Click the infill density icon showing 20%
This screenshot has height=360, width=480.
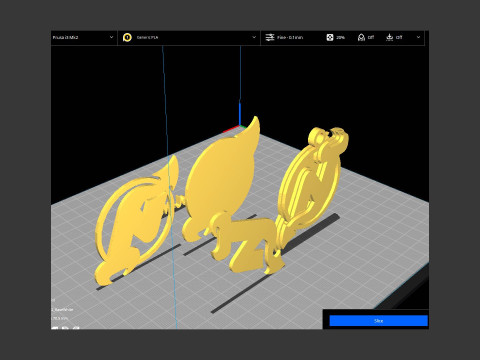[x=330, y=37]
